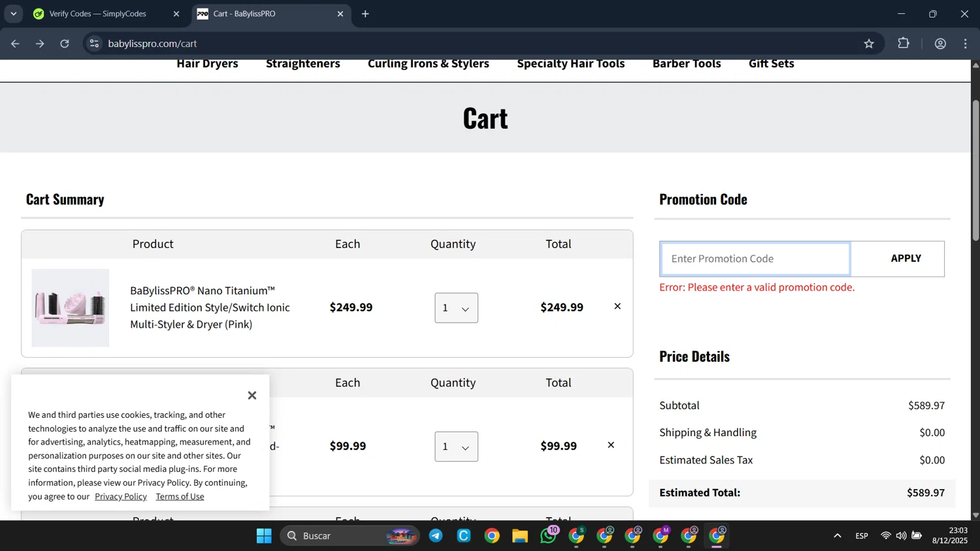980x551 pixels.
Task: Open the browser extensions puzzle icon
Action: click(x=904, y=44)
